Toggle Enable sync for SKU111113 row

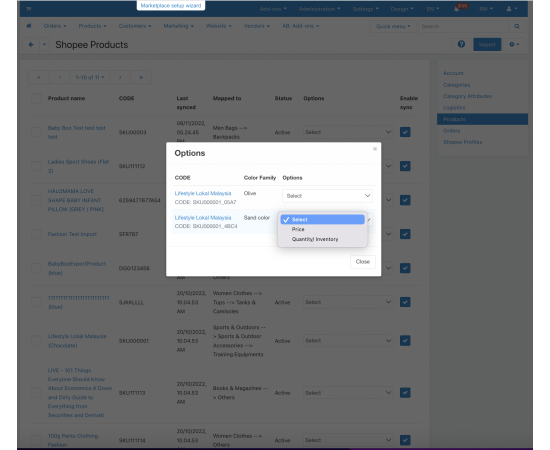405,393
